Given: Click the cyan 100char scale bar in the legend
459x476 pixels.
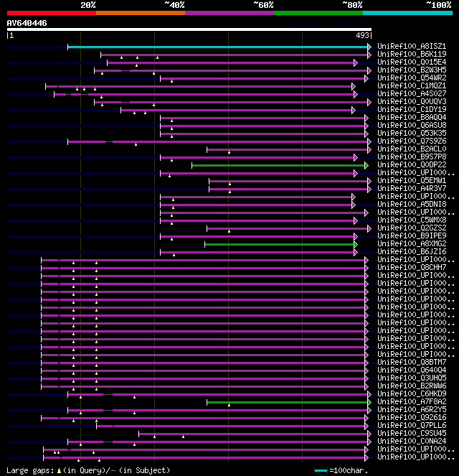Looking at the screenshot, I should pyautogui.click(x=321, y=471).
